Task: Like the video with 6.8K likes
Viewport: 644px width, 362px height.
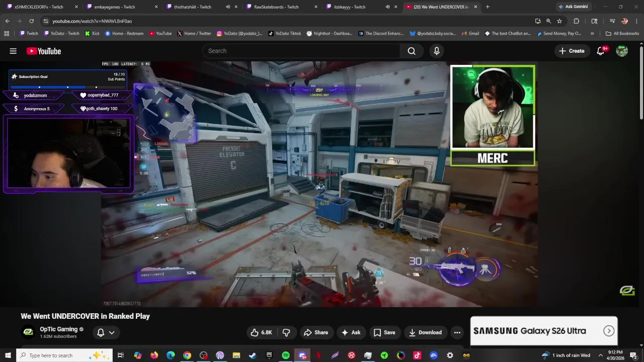Action: [x=261, y=332]
